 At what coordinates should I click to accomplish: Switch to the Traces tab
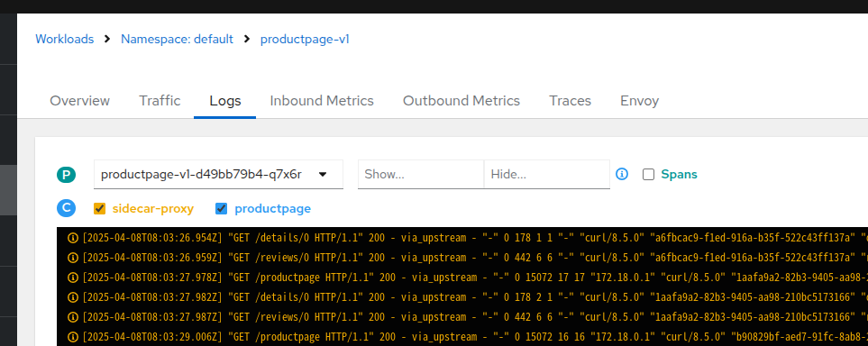pyautogui.click(x=570, y=101)
